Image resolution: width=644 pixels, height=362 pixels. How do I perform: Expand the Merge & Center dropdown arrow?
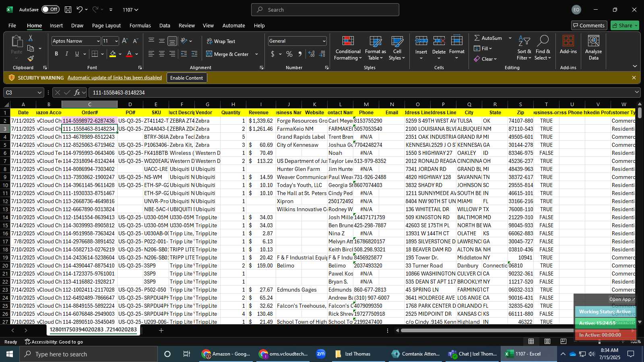click(x=257, y=54)
